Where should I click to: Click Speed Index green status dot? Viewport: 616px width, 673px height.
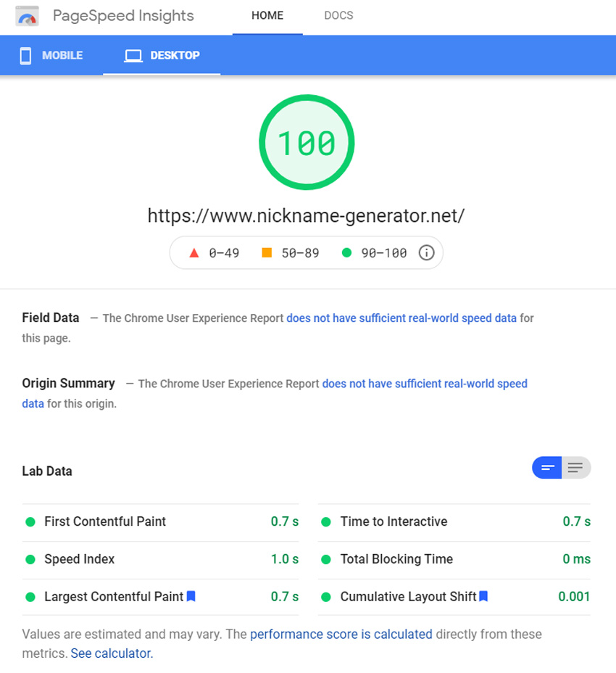point(30,560)
